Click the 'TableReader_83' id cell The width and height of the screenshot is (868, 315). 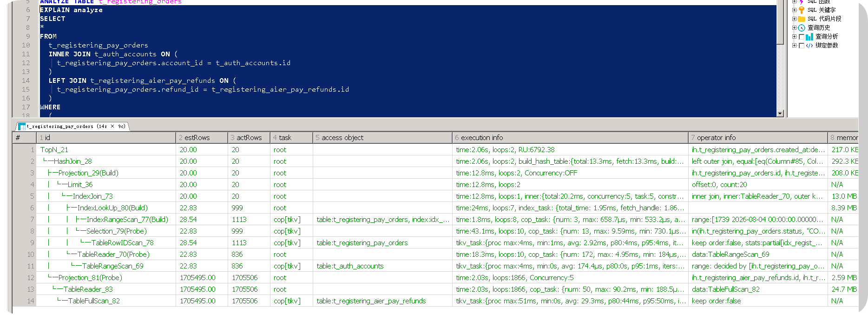tap(106, 289)
